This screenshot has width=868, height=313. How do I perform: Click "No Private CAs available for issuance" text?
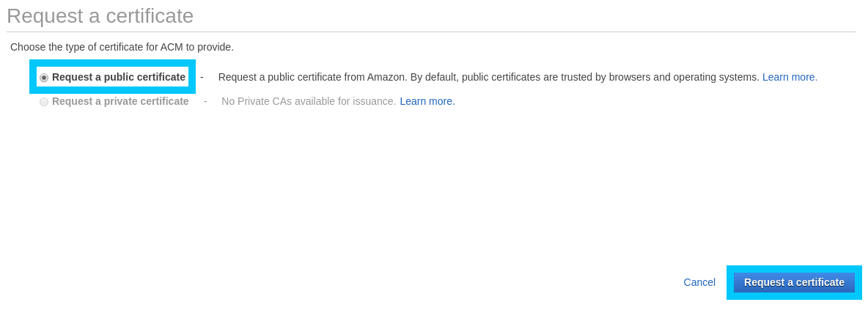[309, 101]
